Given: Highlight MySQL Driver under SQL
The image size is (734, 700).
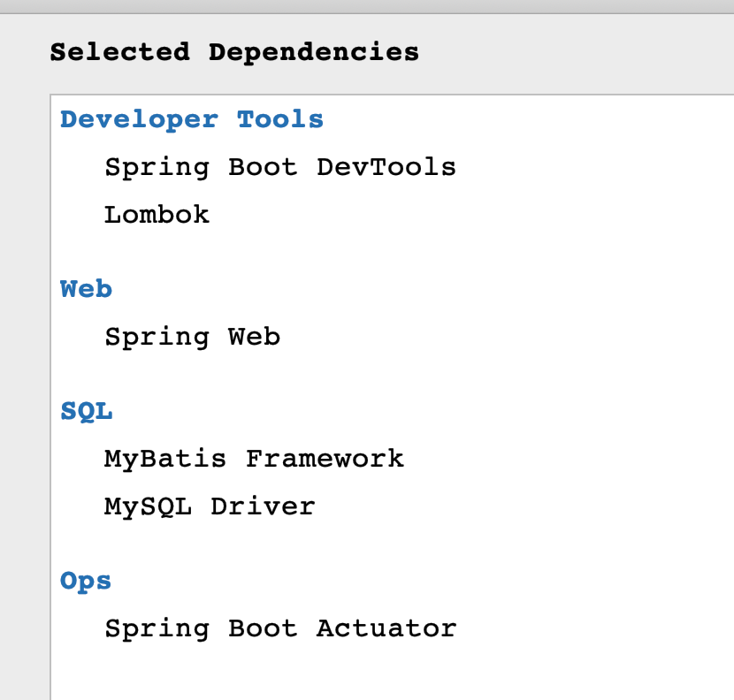Looking at the screenshot, I should point(210,506).
